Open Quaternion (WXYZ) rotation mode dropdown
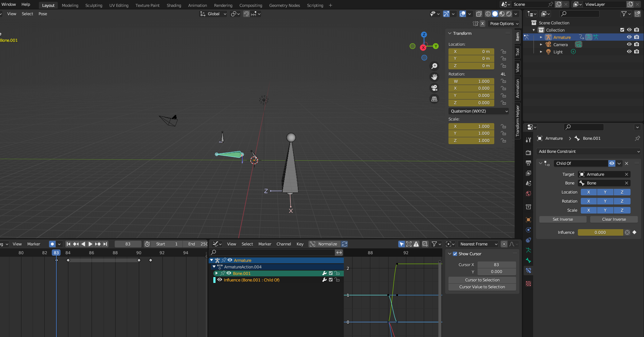Screen dimensions: 644x337 pyautogui.click(x=479, y=111)
